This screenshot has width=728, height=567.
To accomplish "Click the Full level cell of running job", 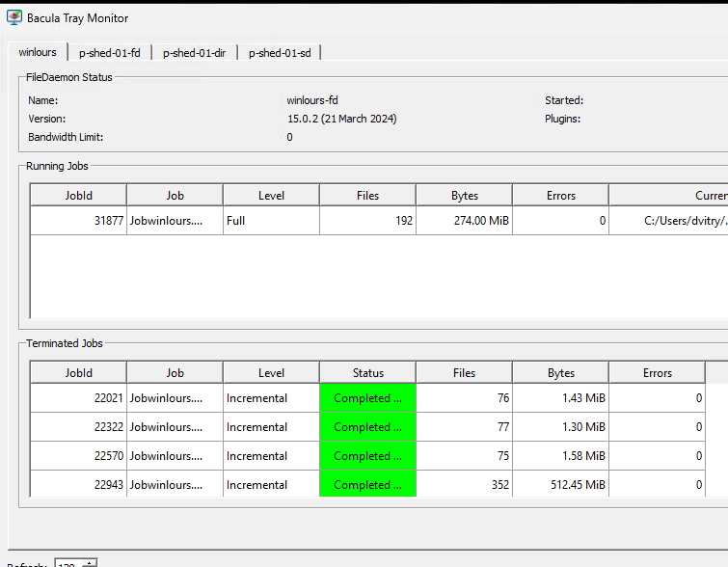I will coord(271,221).
